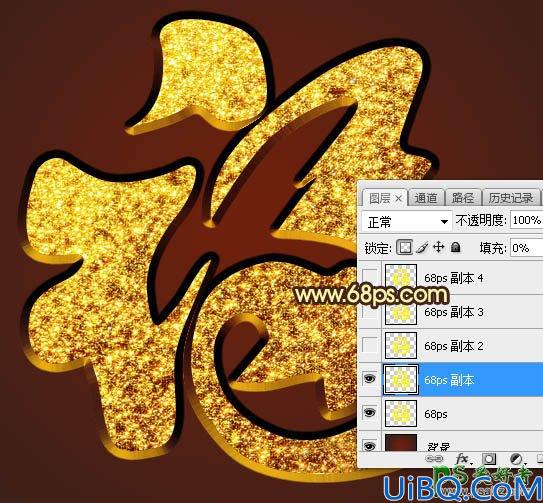The image size is (543, 503).
Task: Toggle lock all padlock icon
Action: (456, 247)
